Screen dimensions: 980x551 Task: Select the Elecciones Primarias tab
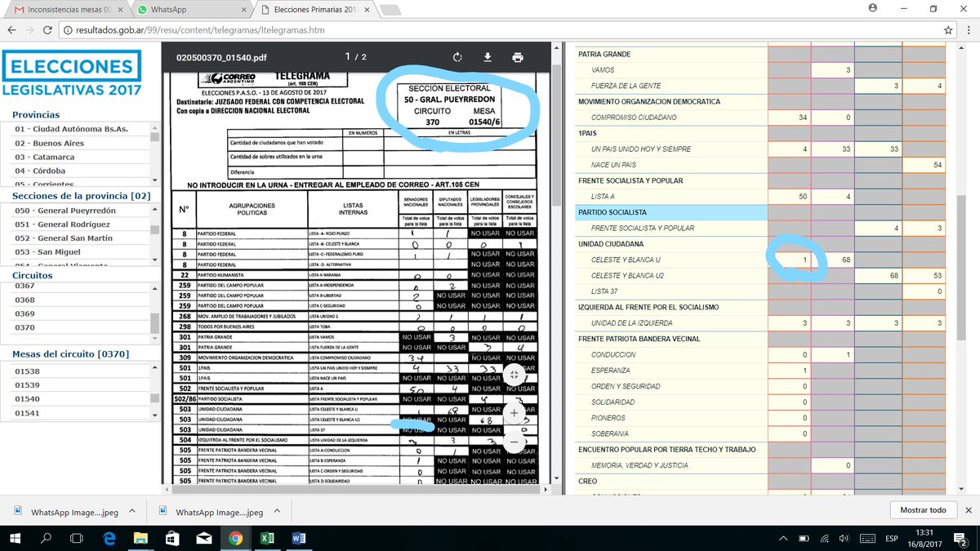click(314, 10)
